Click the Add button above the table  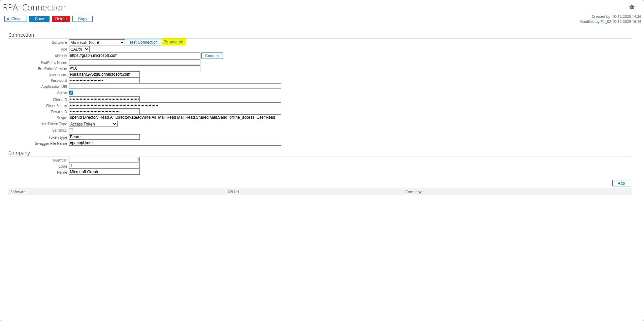pyautogui.click(x=620, y=183)
